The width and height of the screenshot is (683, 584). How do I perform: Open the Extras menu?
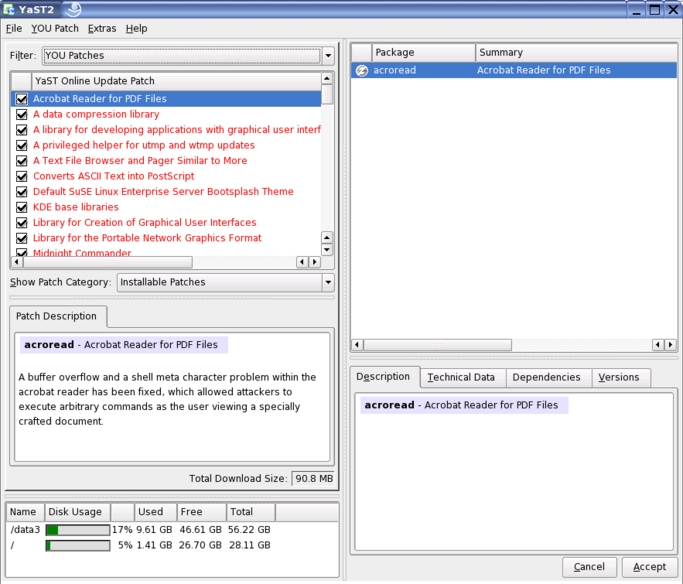pos(101,29)
